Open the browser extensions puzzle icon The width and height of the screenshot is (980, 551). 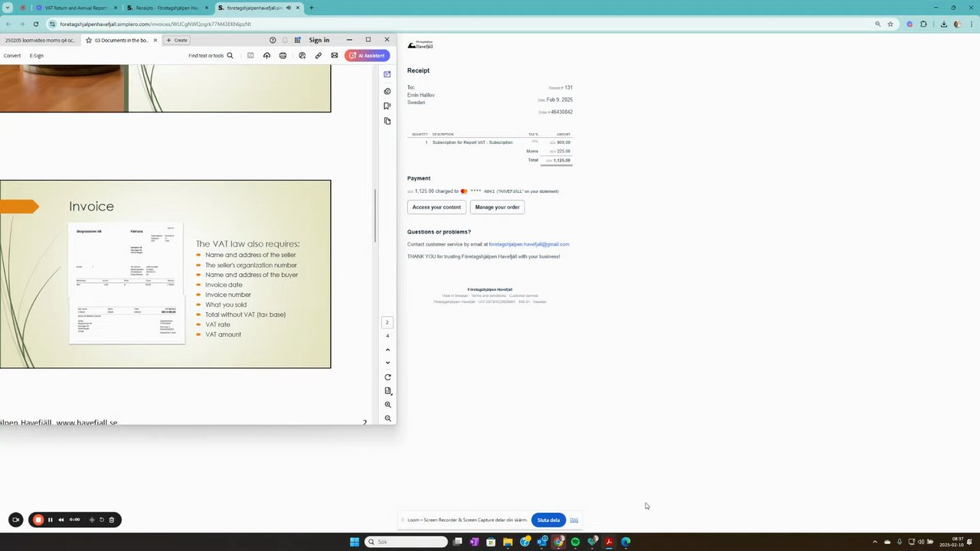923,24
